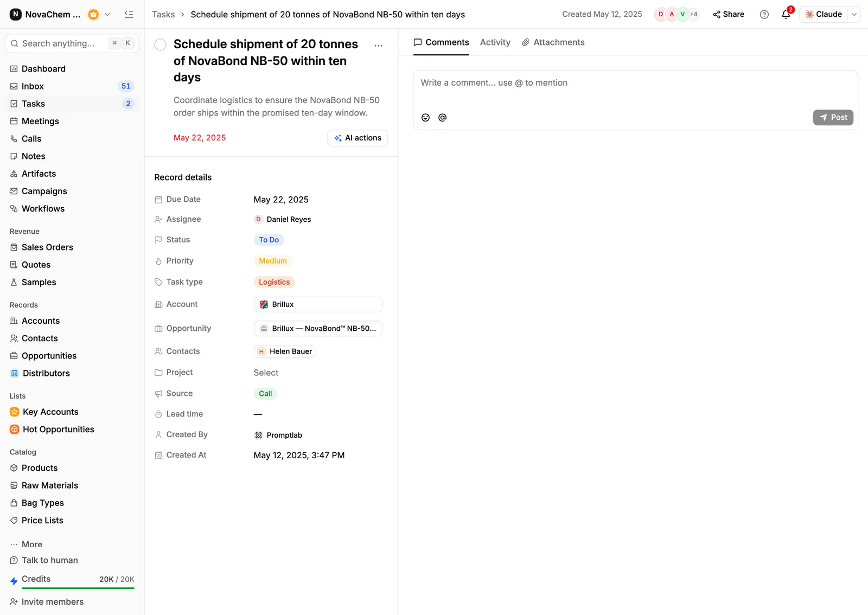Open the Key Accounts list
This screenshot has height=615, width=868.
(72, 412)
